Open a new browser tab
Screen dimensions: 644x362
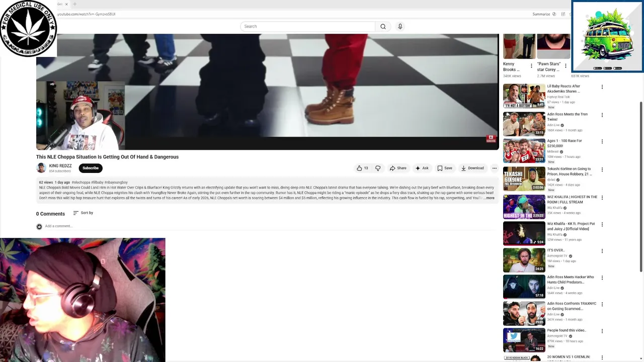tap(74, 4)
